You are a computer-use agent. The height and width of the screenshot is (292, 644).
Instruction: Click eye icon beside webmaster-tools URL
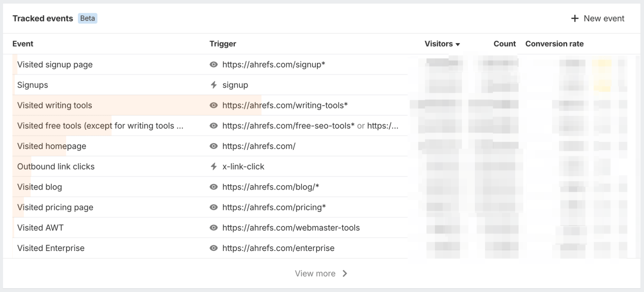coord(214,227)
